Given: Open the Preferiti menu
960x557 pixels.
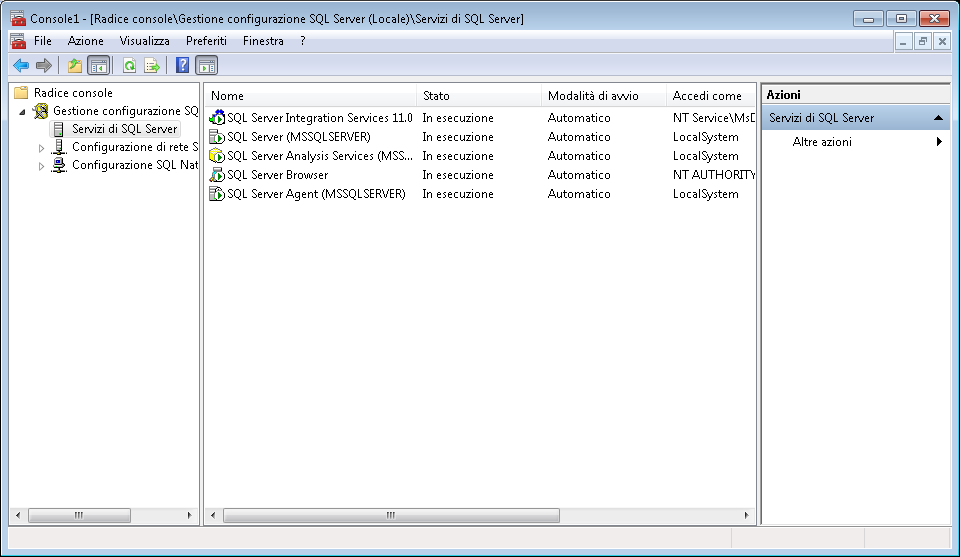Looking at the screenshot, I should click(206, 41).
